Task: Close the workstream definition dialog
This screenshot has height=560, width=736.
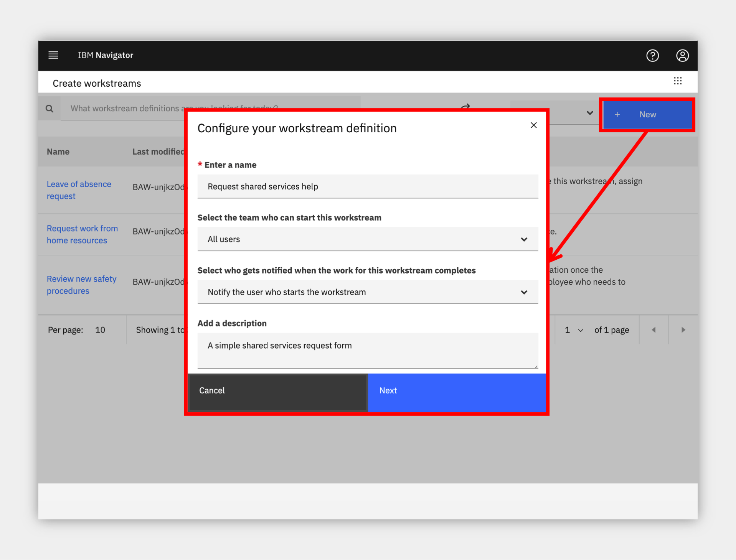Action: (533, 125)
